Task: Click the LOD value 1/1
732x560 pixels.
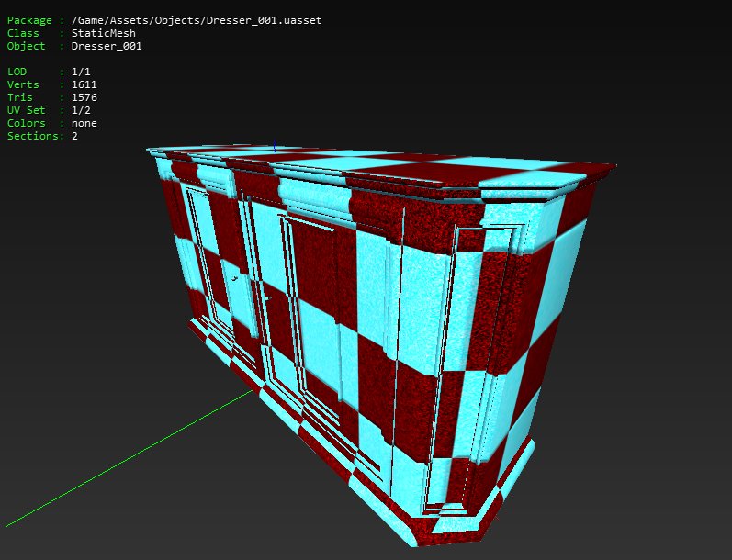Action: click(x=81, y=72)
